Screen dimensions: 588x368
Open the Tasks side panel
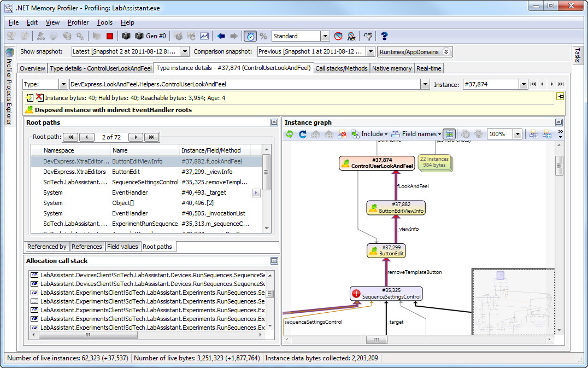click(577, 55)
